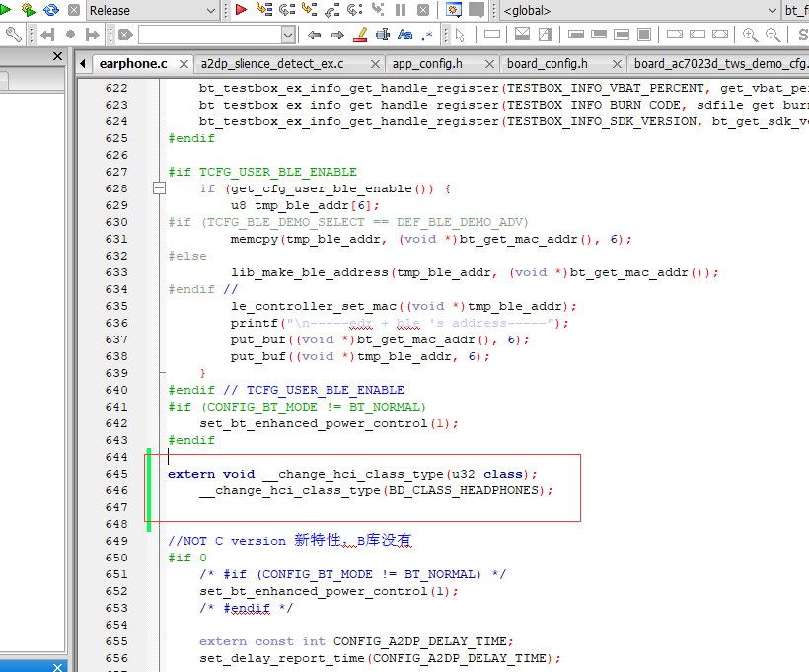Image resolution: width=809 pixels, height=672 pixels.
Task: Open the a2dp_slience_detect_ex.c tab
Action: click(x=272, y=64)
